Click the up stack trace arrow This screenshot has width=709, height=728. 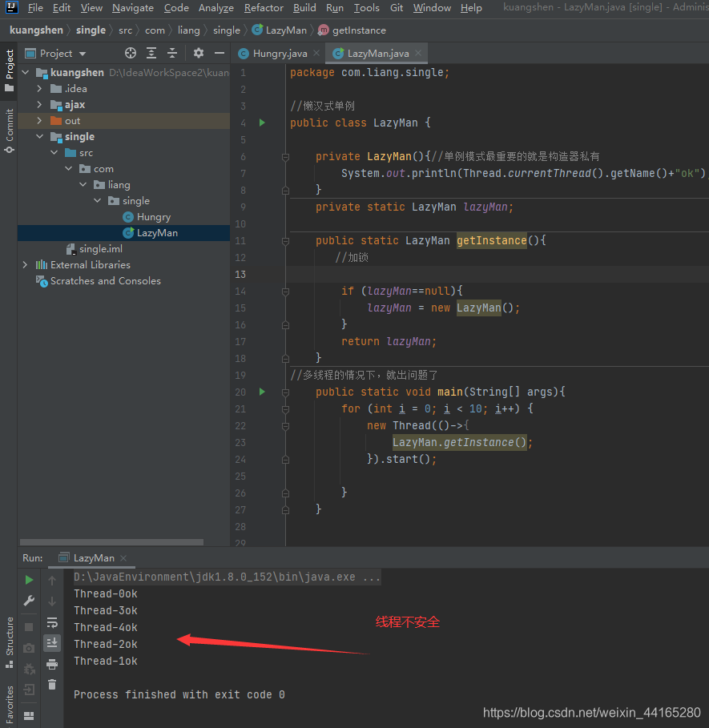[x=52, y=580]
